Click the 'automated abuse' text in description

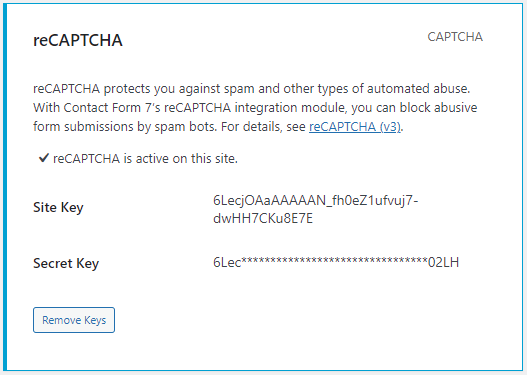[x=418, y=89]
